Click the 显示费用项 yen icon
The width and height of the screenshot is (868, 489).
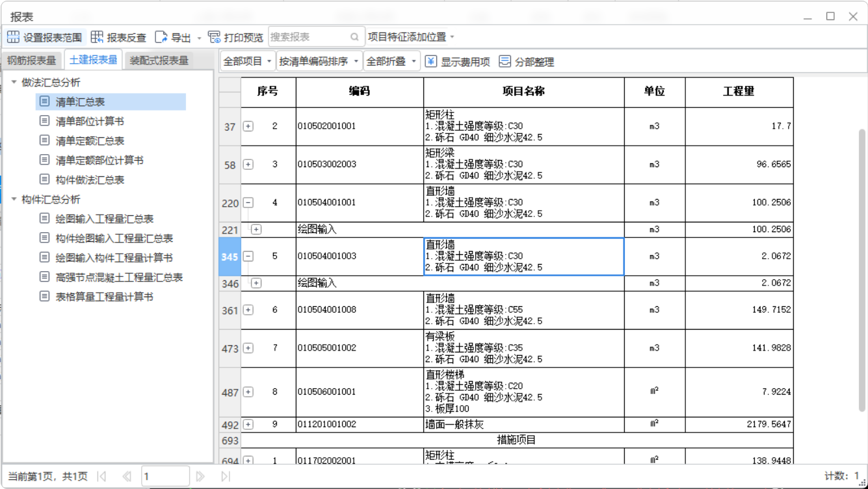[x=431, y=61]
